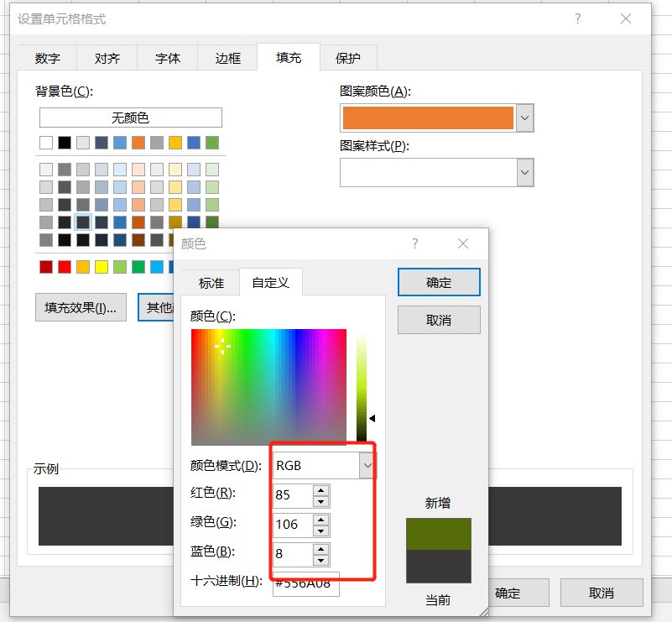Select the dark blue-gray theme swatch in top row
Image resolution: width=672 pixels, height=622 pixels.
point(102,143)
